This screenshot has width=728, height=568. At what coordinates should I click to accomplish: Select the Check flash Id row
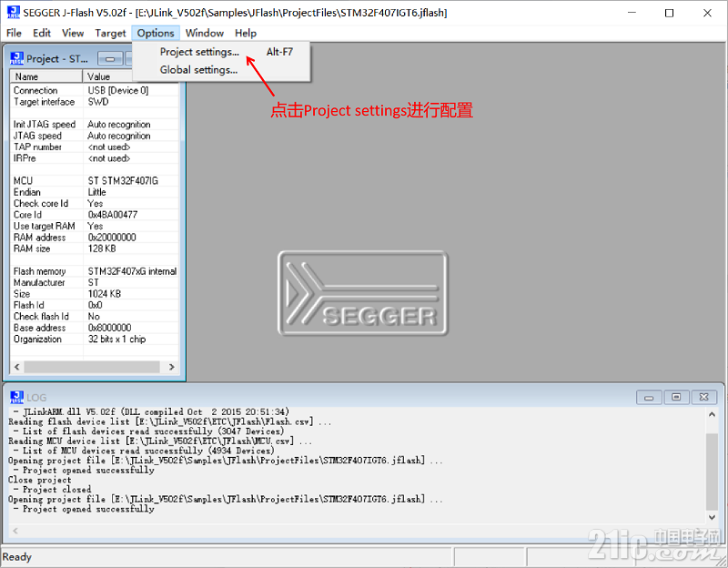(x=95, y=316)
